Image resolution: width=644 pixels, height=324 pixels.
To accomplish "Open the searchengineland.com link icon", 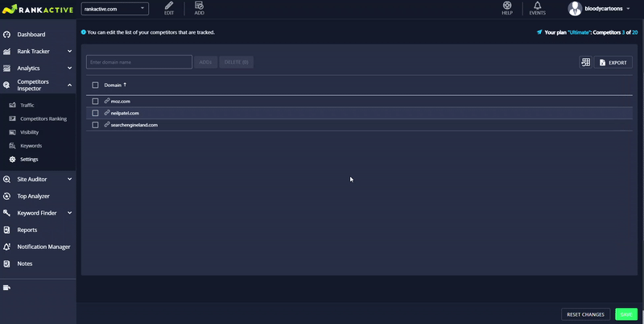I will (x=107, y=125).
